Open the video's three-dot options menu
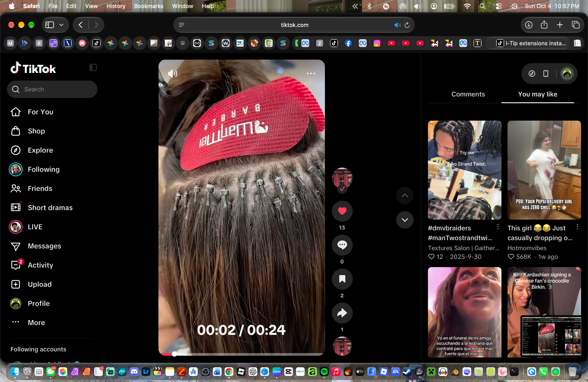The width and height of the screenshot is (588, 382). [311, 74]
